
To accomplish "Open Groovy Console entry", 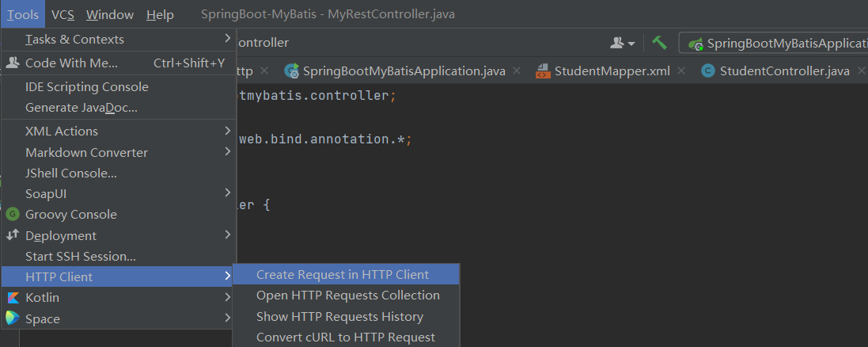I will (119, 215).
